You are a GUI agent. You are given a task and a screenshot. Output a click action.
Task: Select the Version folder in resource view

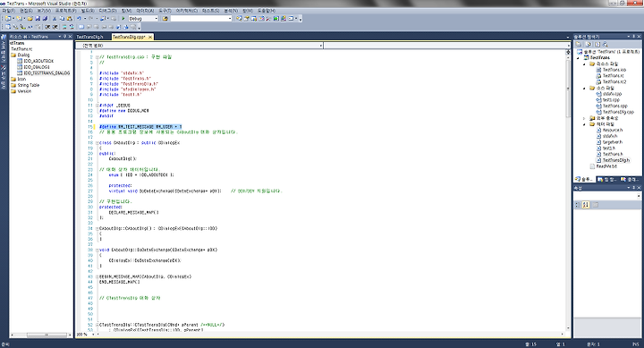point(24,91)
